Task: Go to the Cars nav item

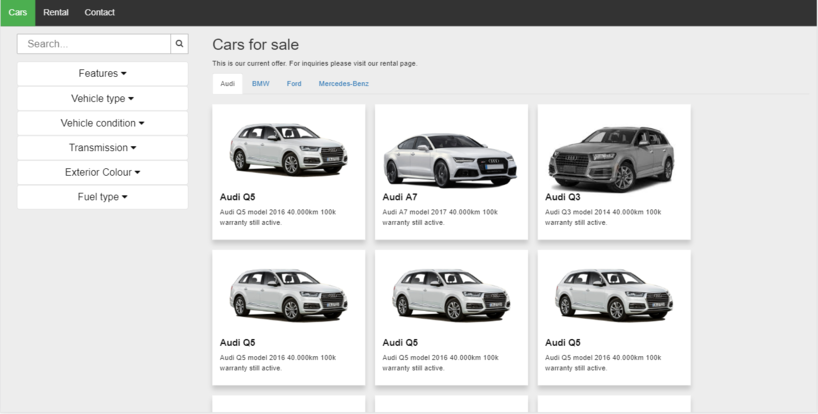Action: tap(18, 13)
